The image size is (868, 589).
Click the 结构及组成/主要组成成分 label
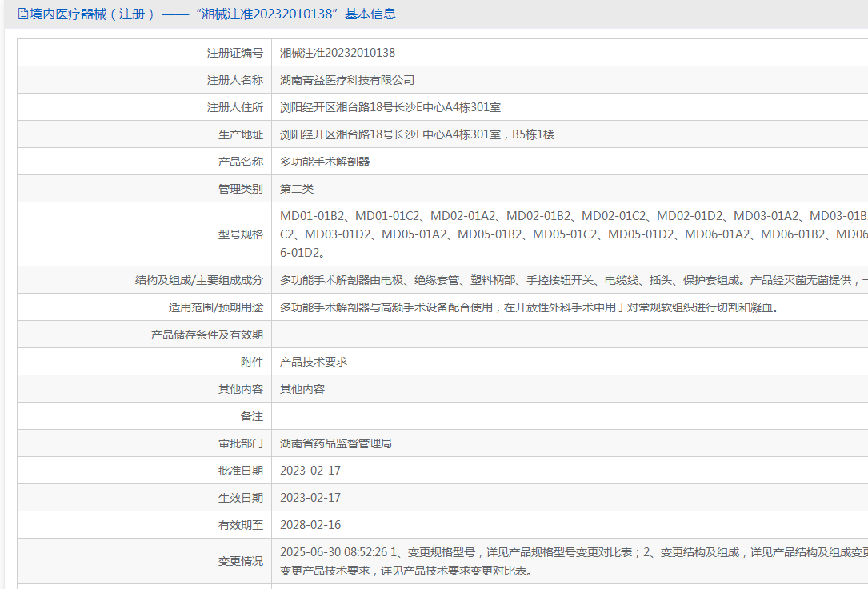click(x=198, y=279)
